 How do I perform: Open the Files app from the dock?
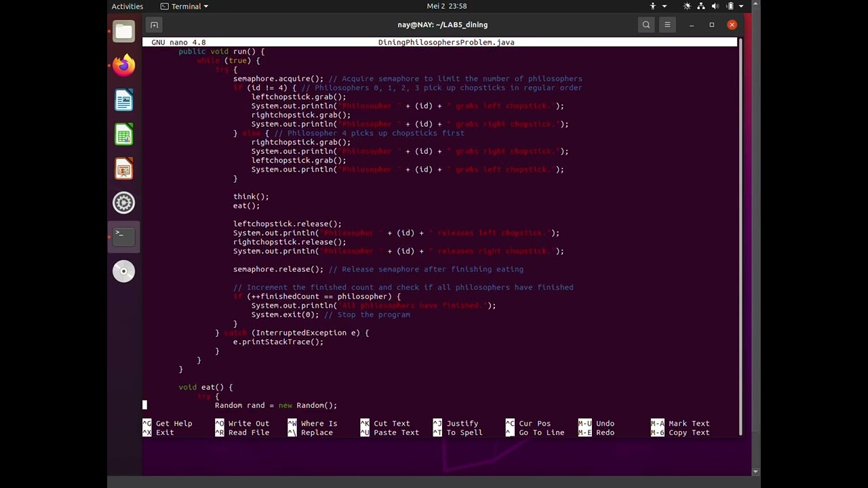tap(123, 32)
